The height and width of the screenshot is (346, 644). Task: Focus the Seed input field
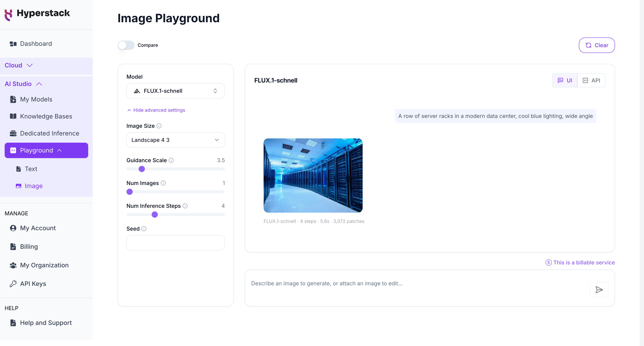[x=175, y=243]
